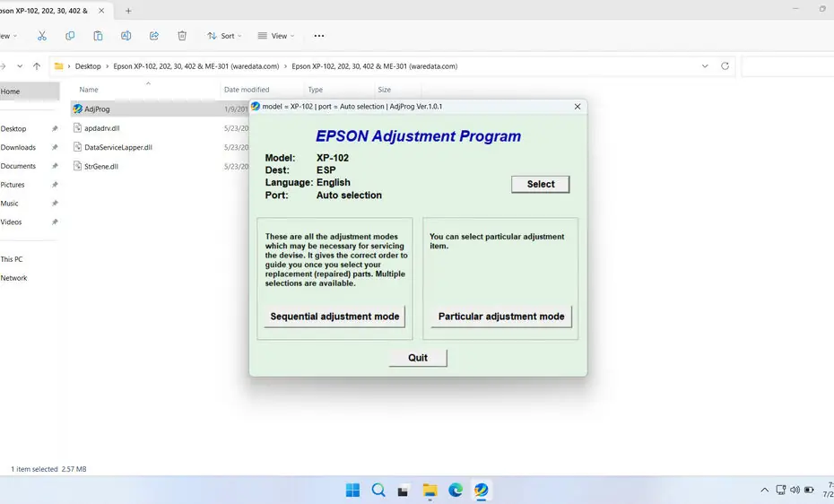Click the Cut scissors icon in toolbar
Viewport: 834px width, 504px height.
pyautogui.click(x=42, y=36)
